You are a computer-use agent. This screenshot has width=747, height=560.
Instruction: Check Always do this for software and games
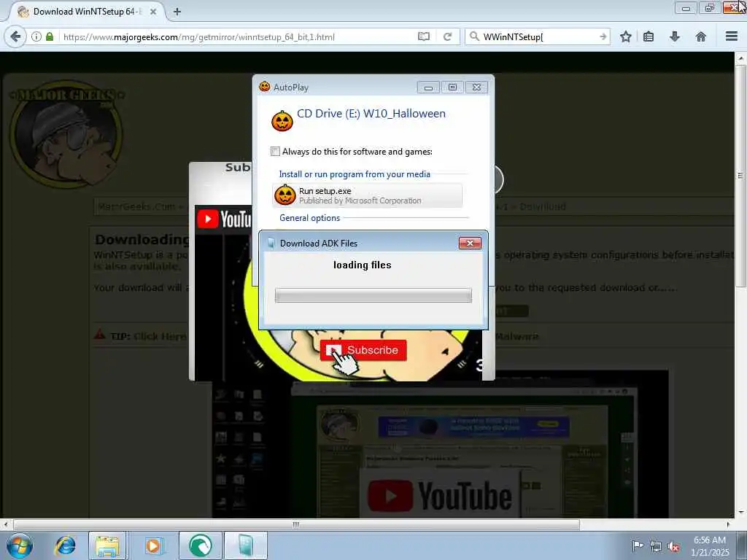(275, 152)
